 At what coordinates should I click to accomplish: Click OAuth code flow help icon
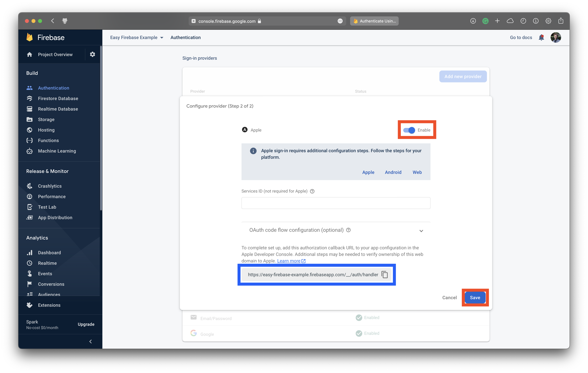coord(348,230)
